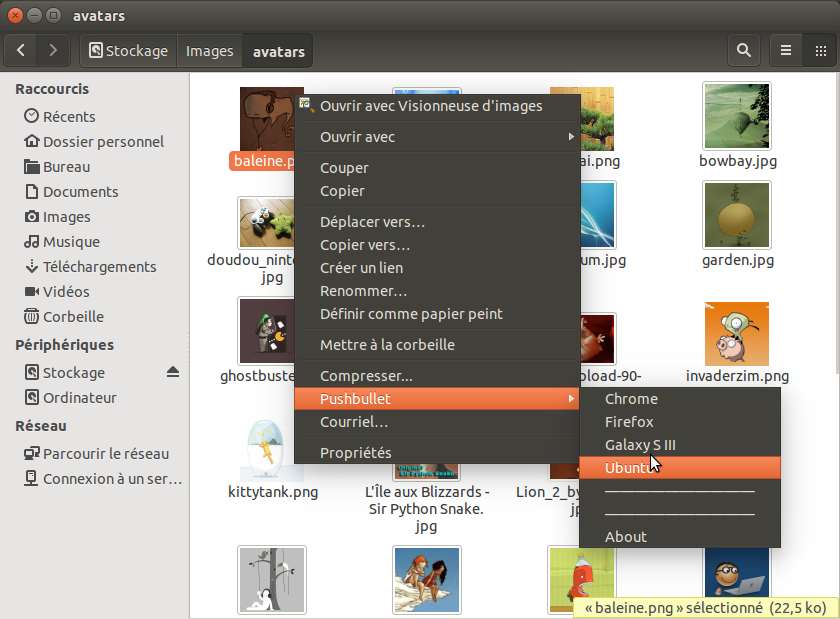Viewport: 840px width, 619px height.
Task: Click Images breadcrumb in path bar
Action: 209,50
